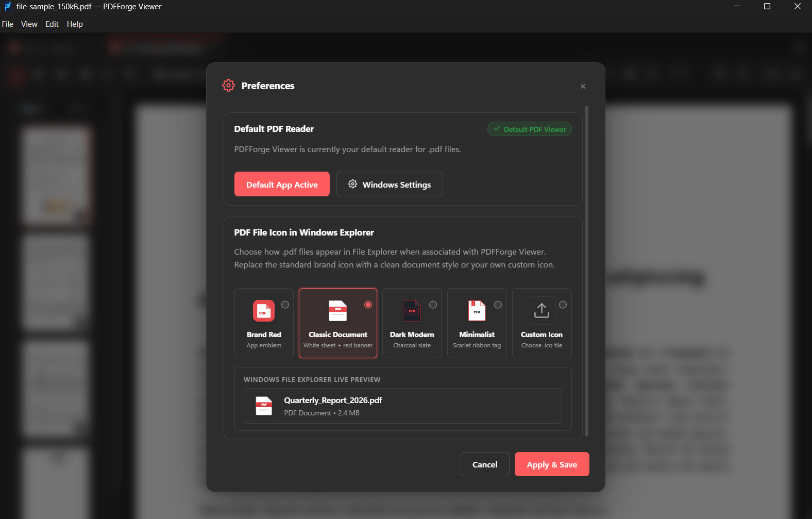Click the Minimalist scarlet ribbon icon
Viewport: 812px width, 519px height.
(x=477, y=311)
